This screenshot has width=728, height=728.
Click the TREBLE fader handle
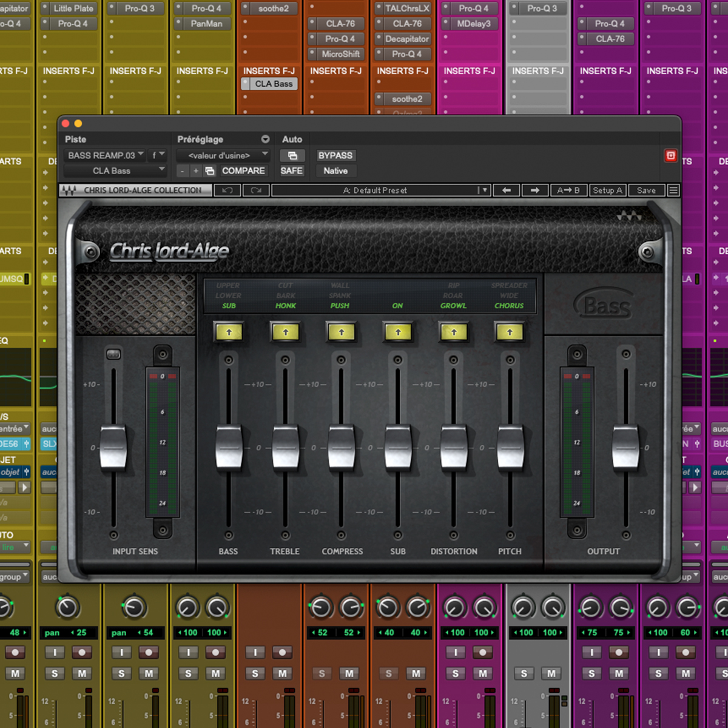[285, 448]
